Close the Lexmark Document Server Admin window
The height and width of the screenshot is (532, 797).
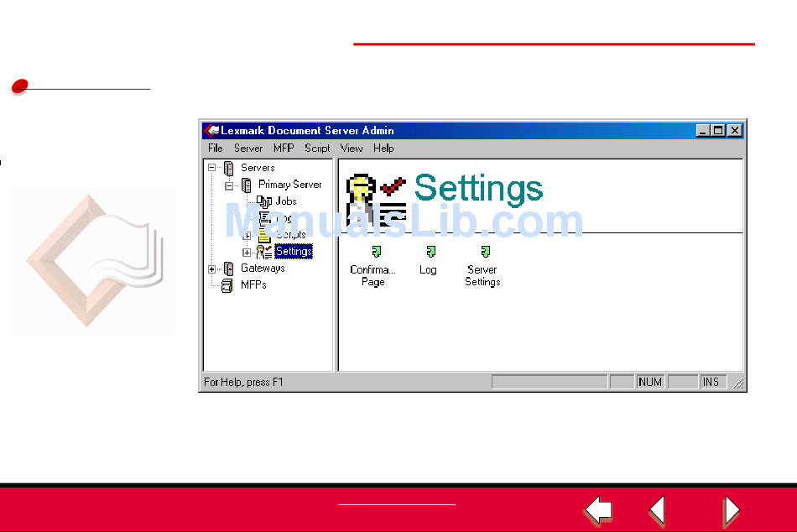point(735,131)
